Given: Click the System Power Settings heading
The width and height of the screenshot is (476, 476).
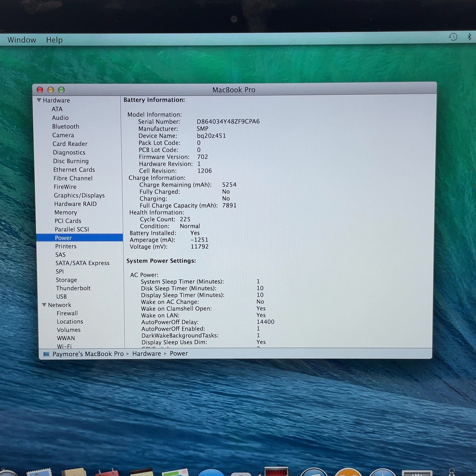Looking at the screenshot, I should (x=161, y=261).
